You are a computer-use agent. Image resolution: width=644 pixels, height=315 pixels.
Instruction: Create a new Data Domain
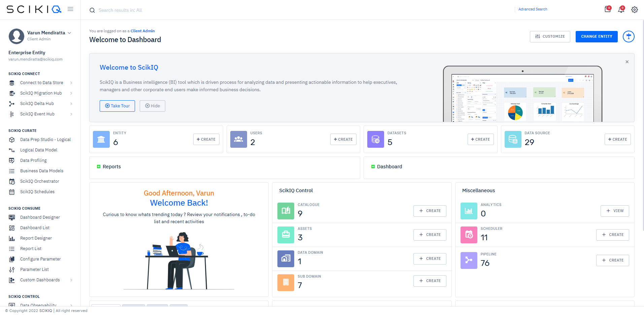point(430,259)
